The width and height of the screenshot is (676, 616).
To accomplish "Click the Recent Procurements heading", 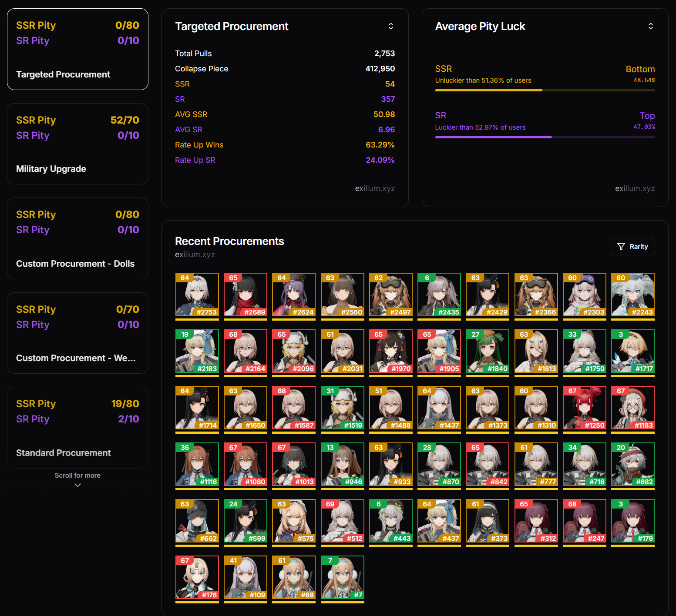I will coord(229,241).
